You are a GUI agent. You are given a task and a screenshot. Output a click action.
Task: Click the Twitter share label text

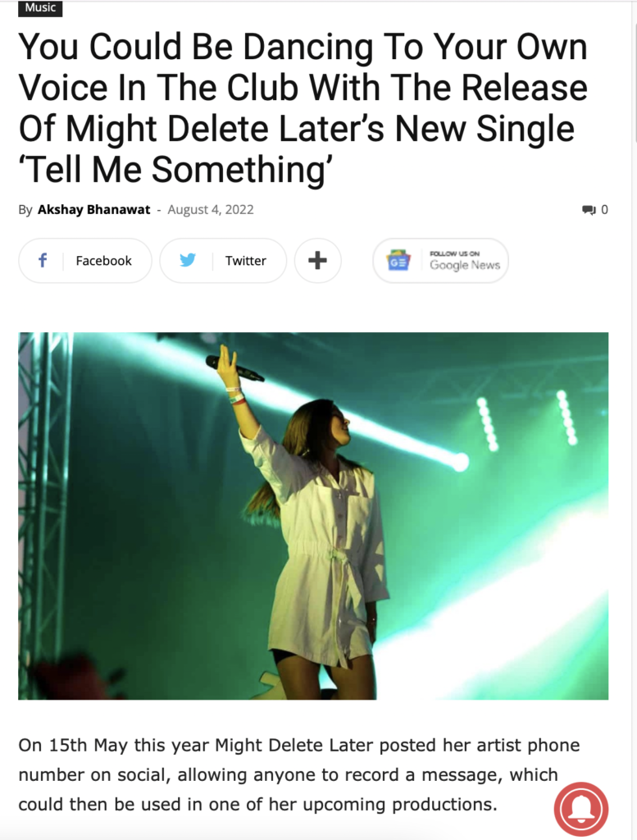246,261
